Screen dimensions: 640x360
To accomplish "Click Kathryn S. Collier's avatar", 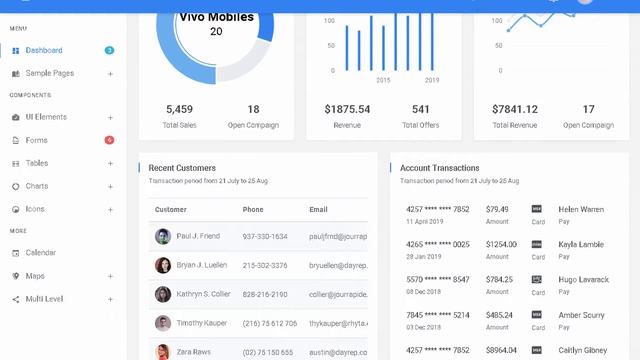I will pos(163,294).
